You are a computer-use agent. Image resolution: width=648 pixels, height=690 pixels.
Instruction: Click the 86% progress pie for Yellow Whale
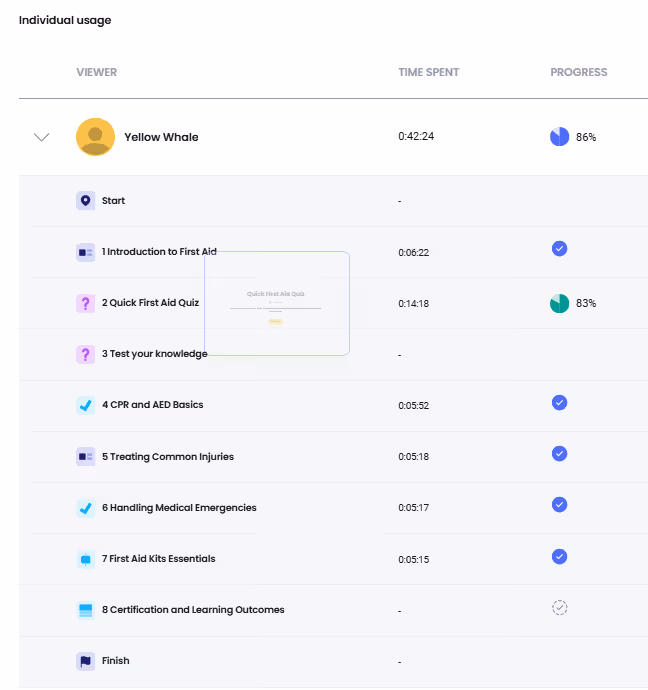pyautogui.click(x=559, y=136)
